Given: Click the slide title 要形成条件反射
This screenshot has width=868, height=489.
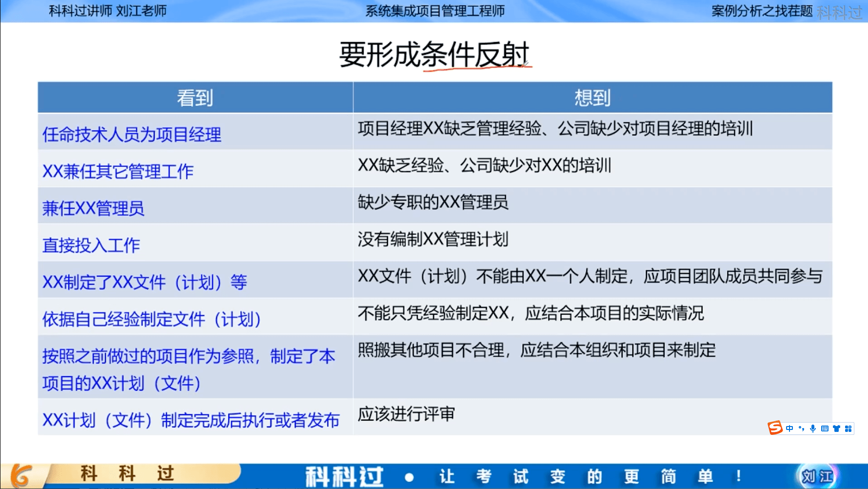Looking at the screenshot, I should click(x=434, y=54).
